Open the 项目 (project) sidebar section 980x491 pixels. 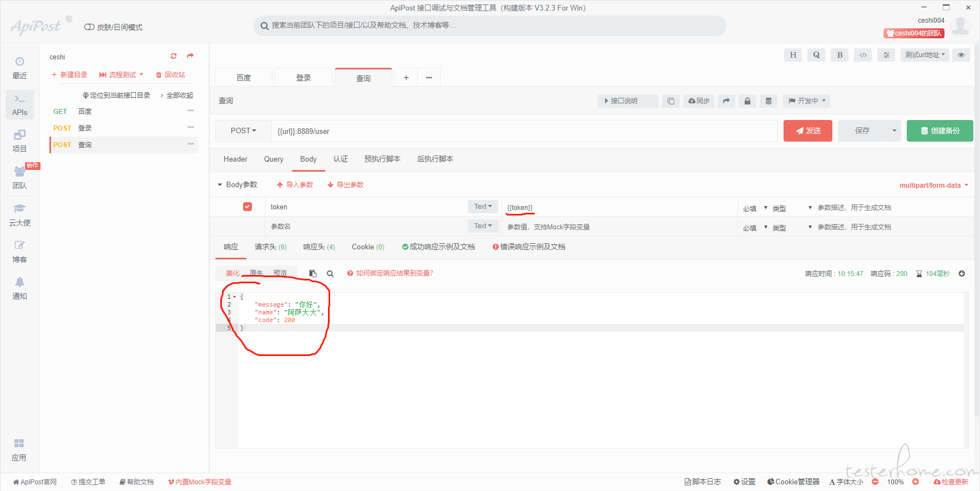click(19, 141)
